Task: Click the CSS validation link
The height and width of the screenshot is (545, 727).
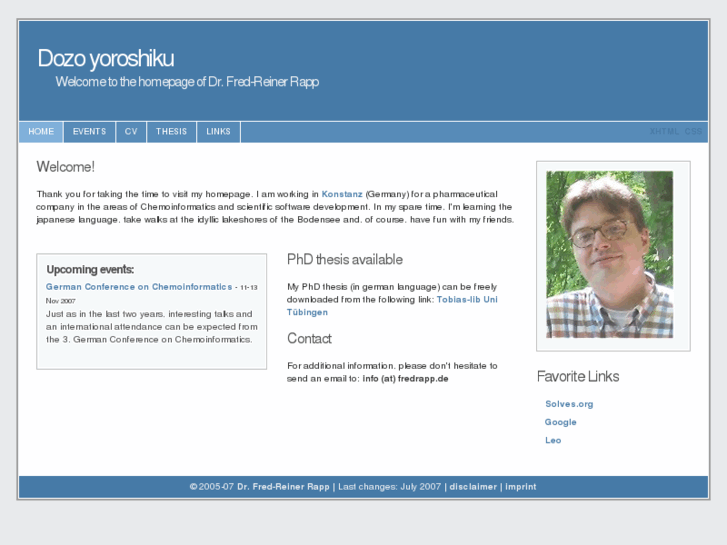Action: (x=693, y=132)
